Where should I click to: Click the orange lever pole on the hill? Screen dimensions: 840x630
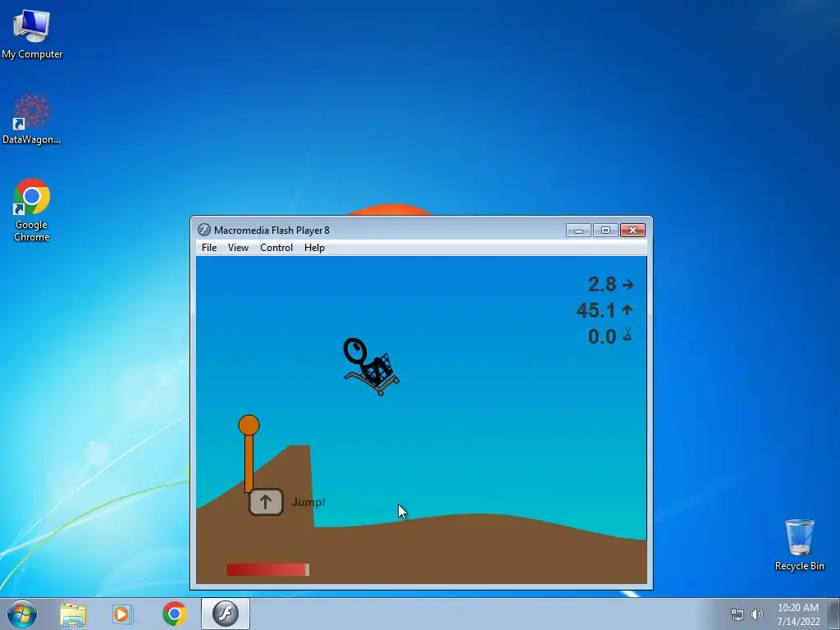(x=249, y=454)
